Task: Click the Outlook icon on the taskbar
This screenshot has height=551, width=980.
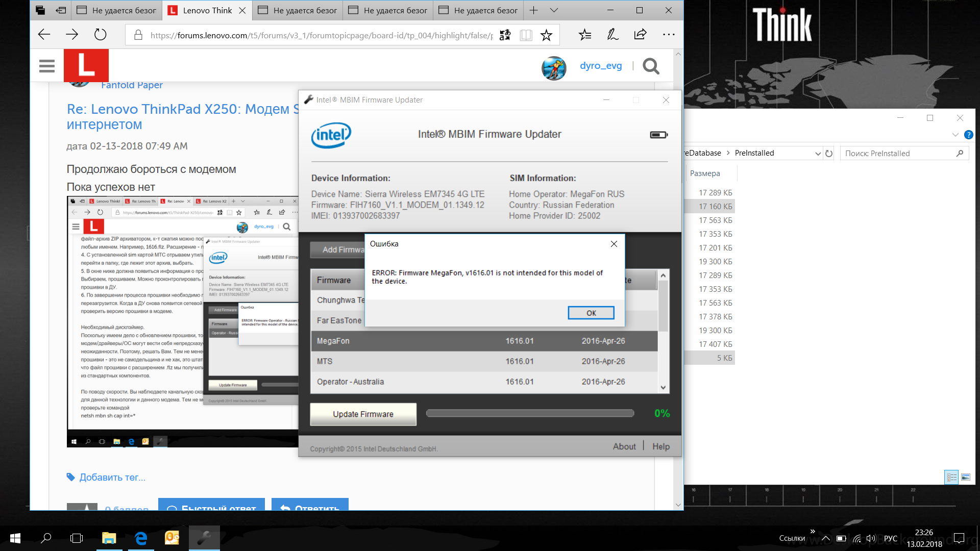Action: coord(172,538)
